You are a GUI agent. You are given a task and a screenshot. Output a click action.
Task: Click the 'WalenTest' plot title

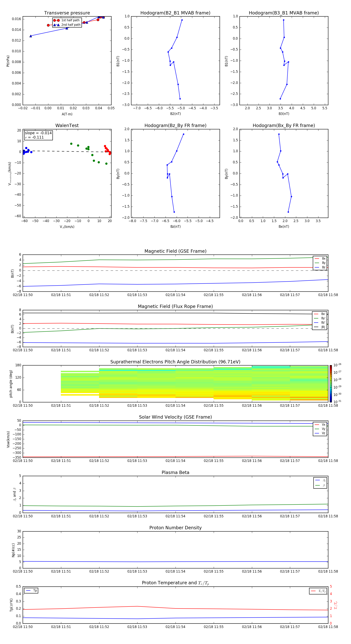pos(67,125)
